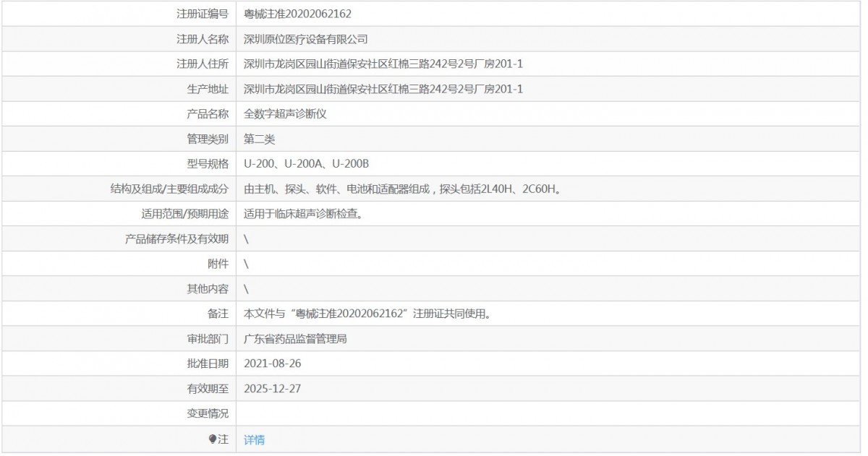Screen dimensions: 868x456
Task: Click the 注册人住所 label
Action: pos(203,64)
